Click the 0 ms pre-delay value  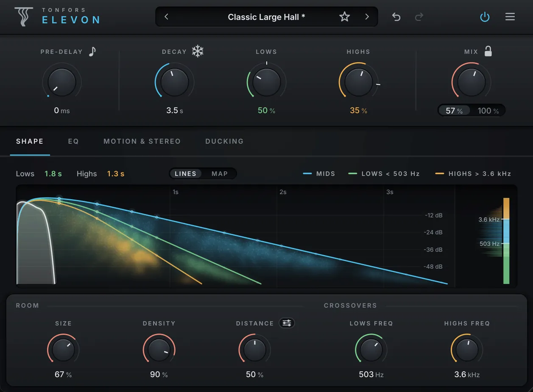(61, 111)
